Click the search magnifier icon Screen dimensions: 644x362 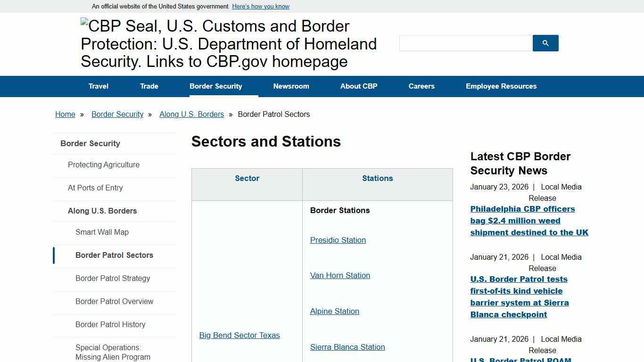tap(545, 43)
